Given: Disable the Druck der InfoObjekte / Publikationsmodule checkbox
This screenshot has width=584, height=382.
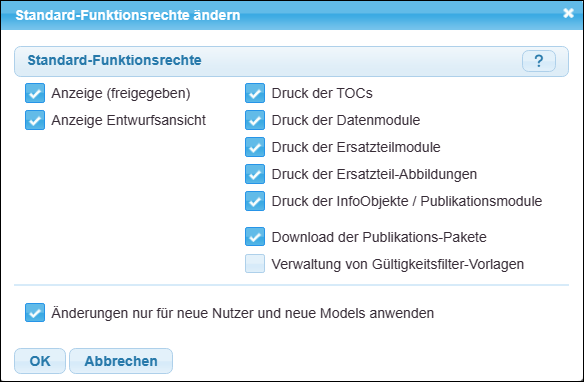Looking at the screenshot, I should 255,201.
